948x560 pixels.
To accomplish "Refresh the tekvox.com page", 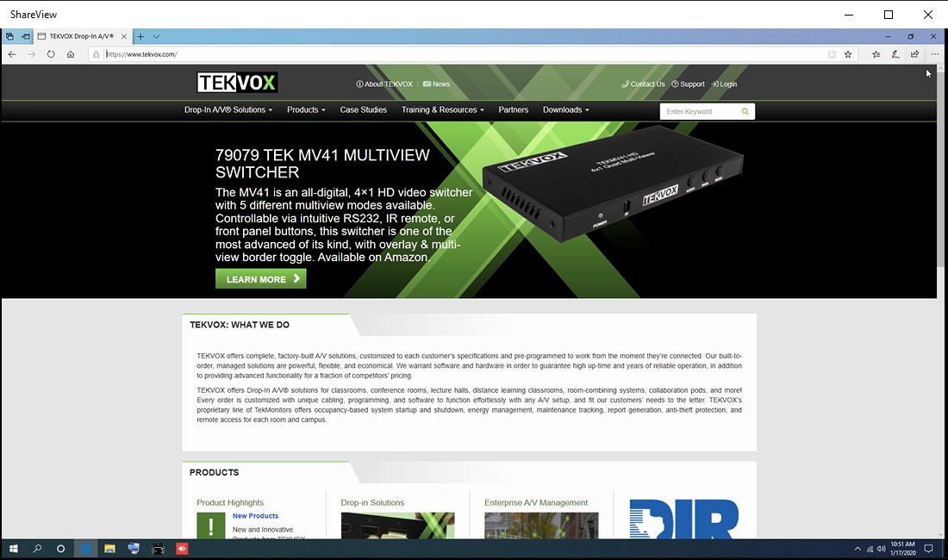I will point(51,54).
